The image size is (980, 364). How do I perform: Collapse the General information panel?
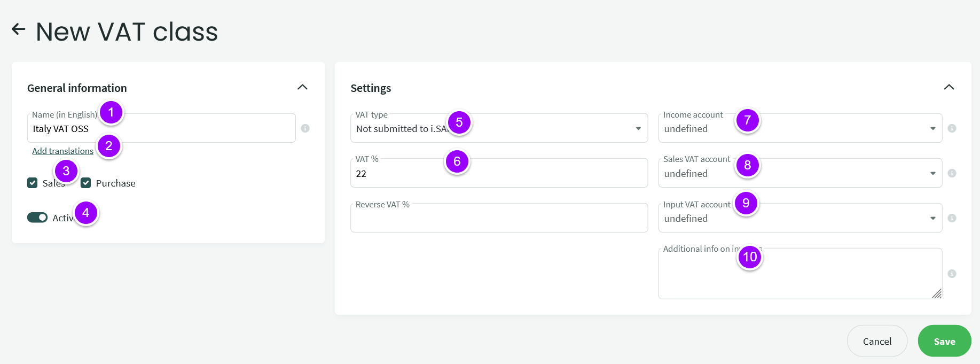click(302, 87)
